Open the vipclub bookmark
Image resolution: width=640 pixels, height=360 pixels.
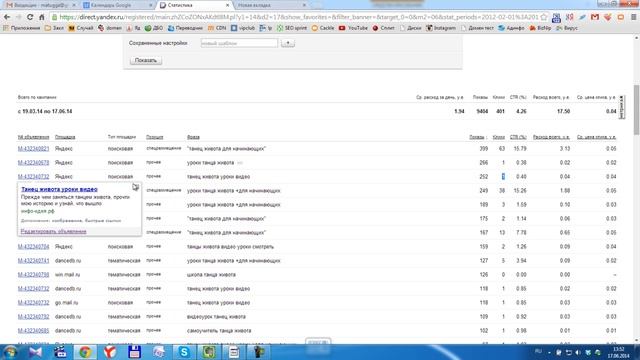243,28
